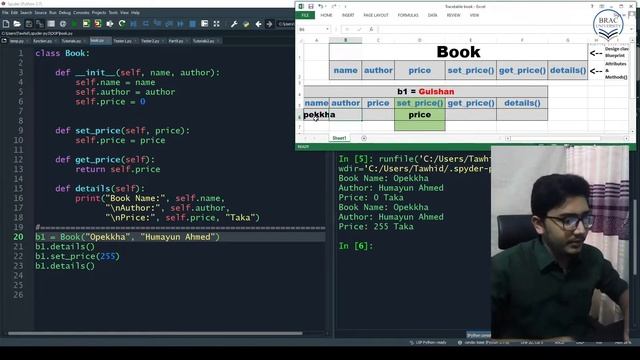
Task: Open the HOME ribbon tab in Excel
Action: (326, 15)
